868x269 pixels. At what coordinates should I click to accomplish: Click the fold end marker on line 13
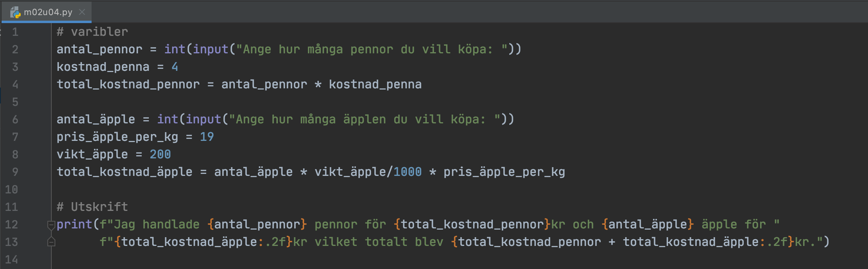[x=51, y=242]
